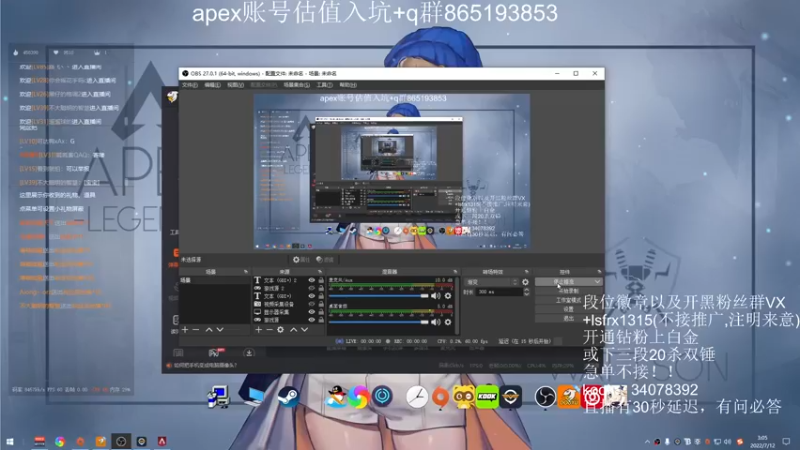Move the selected source up in the list
The height and width of the screenshot is (450, 800).
click(x=293, y=330)
